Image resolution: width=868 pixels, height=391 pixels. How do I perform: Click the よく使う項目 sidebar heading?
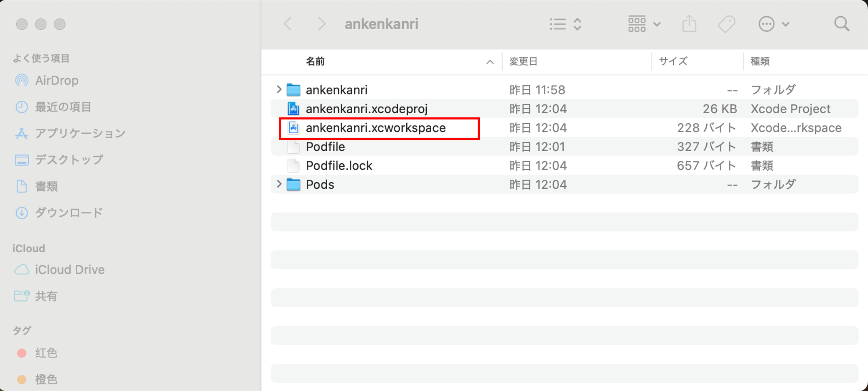[x=41, y=58]
